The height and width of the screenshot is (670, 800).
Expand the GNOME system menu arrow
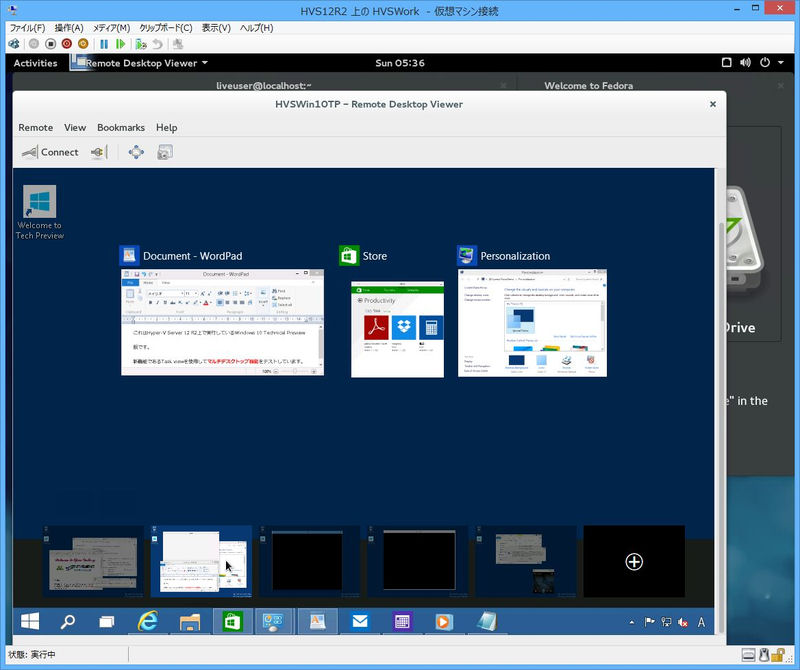[781, 63]
